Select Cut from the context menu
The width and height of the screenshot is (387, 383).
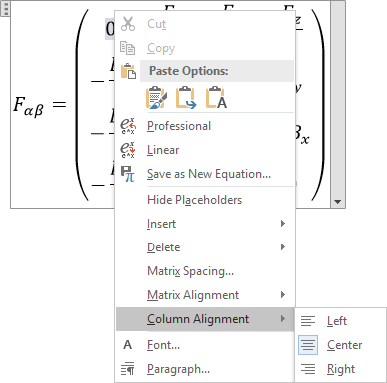(x=205, y=24)
